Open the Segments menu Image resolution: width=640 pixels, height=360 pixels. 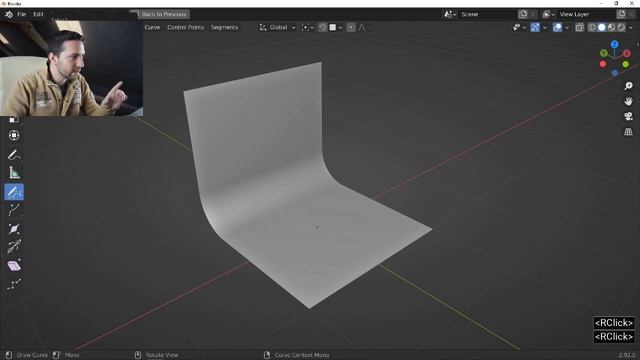point(224,27)
